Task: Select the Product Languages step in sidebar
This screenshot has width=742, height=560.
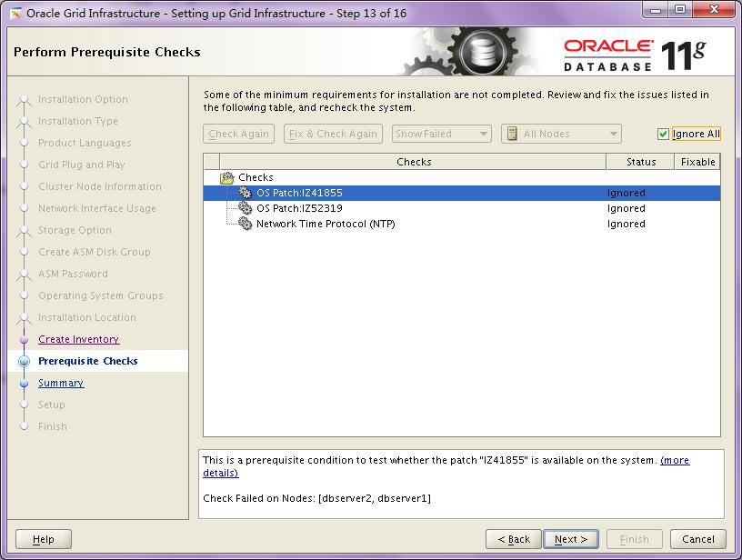Action: (85, 143)
